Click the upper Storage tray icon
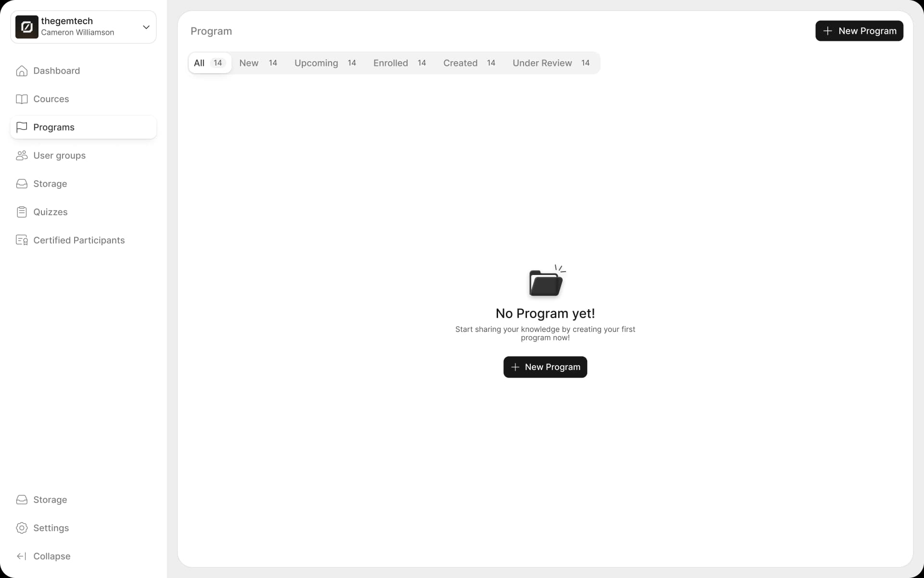 pos(22,184)
